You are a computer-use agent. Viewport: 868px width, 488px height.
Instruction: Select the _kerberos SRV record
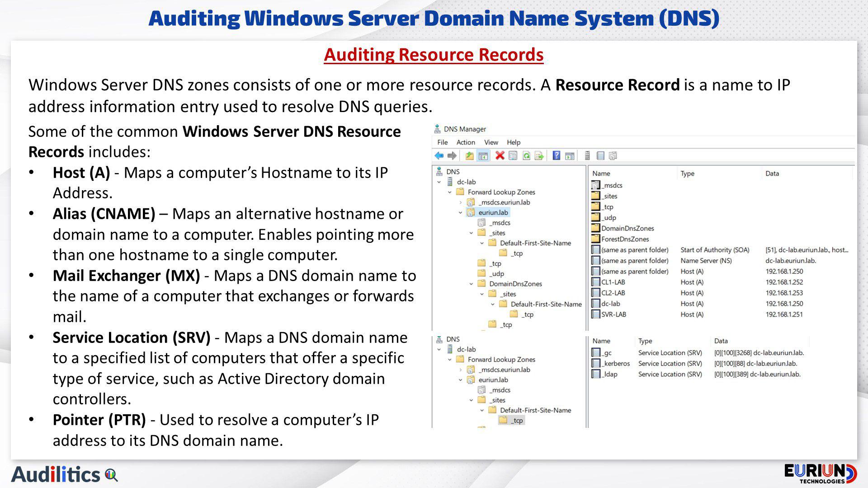(x=616, y=364)
